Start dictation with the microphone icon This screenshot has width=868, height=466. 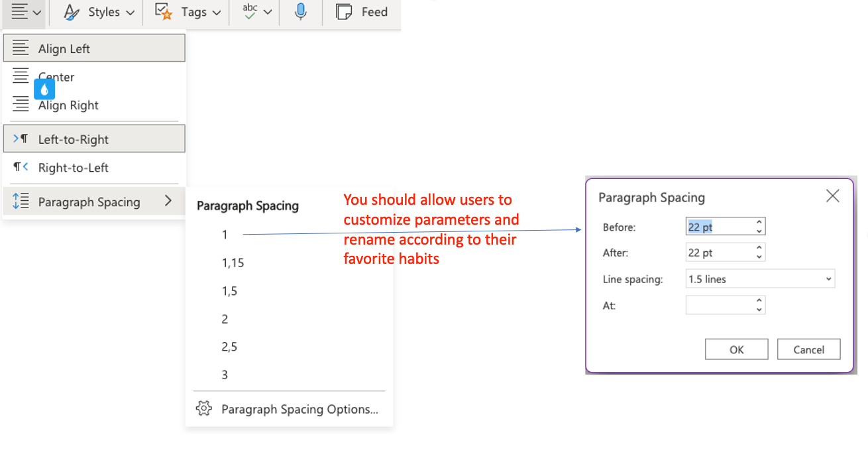(301, 12)
